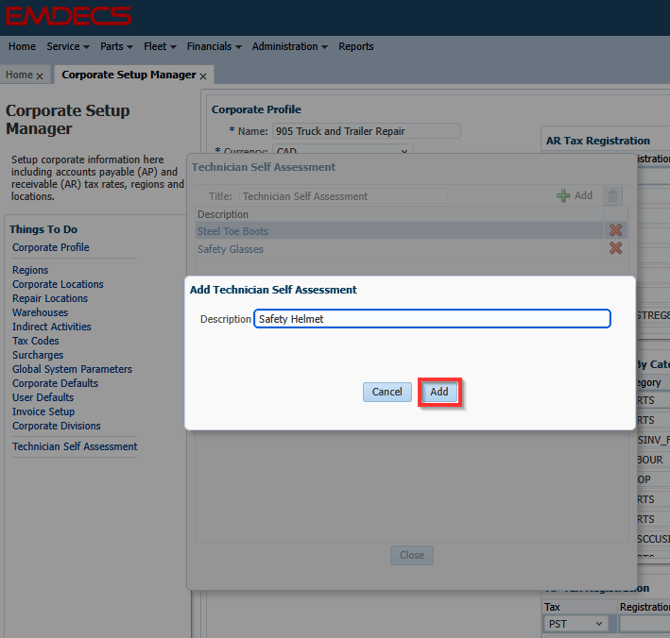This screenshot has height=638, width=670.
Task: Go to Reports in the menu bar
Action: click(356, 47)
